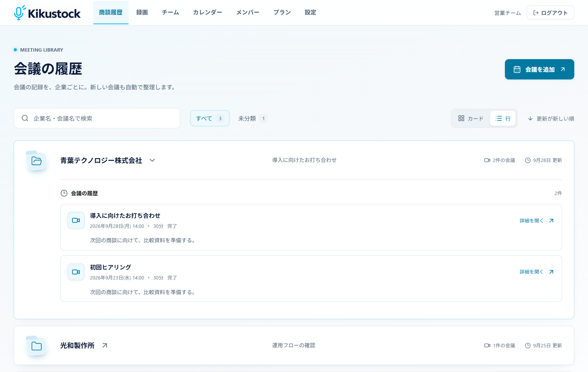Click the camera icon by 2件の会議
Image resolution: width=588 pixels, height=372 pixels.
(487, 160)
